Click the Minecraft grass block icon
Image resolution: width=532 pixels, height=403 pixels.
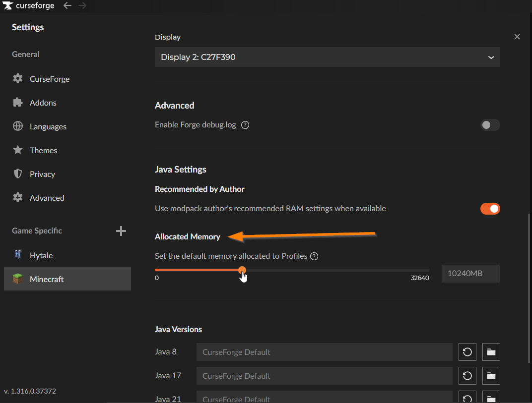(18, 279)
